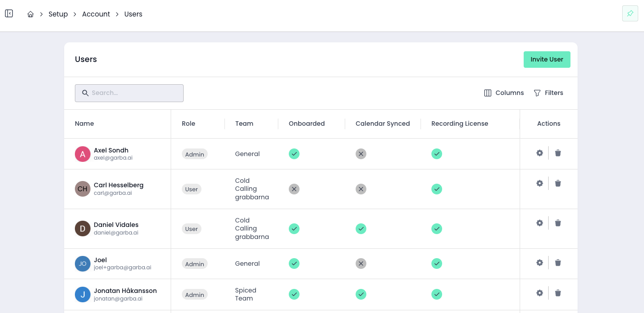Viewport: 644px width, 313px height.
Task: Delete user Carl Hesselberg via trash icon
Action: [x=558, y=183]
